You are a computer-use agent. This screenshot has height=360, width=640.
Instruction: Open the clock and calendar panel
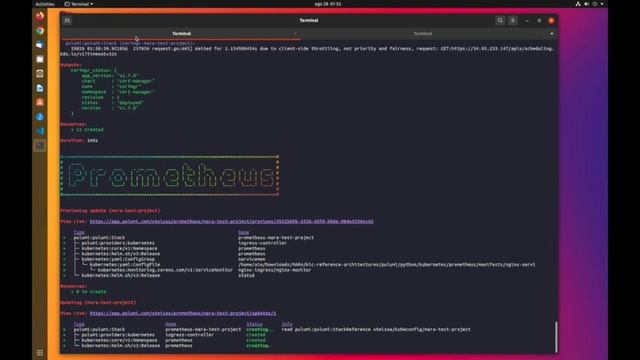[x=328, y=4]
